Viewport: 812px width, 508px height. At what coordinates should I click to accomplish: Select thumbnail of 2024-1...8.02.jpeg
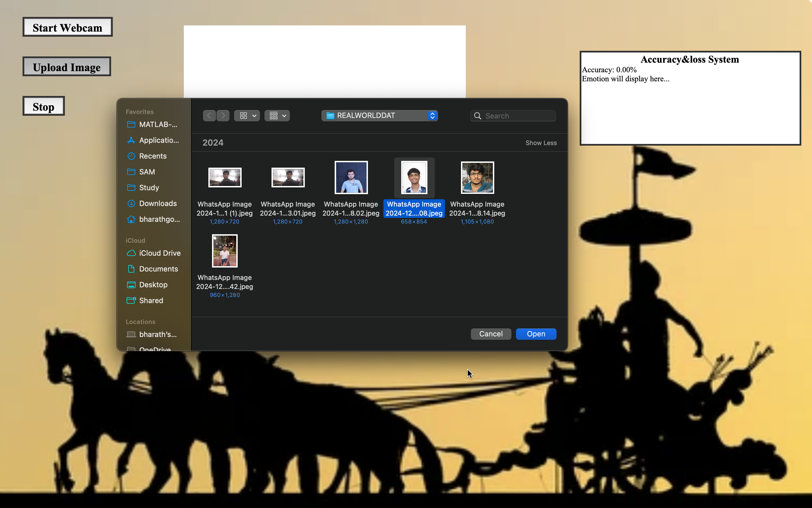351,178
